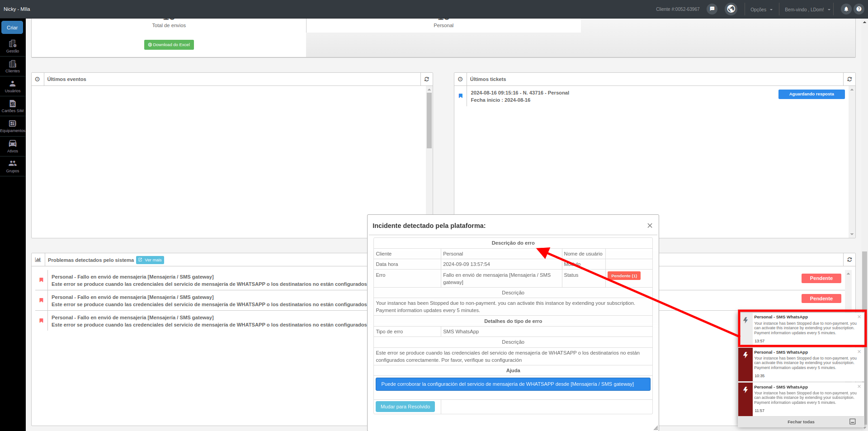Open Cartões SIM from the sidebar
Viewport: 868px width, 431px height.
(x=13, y=106)
